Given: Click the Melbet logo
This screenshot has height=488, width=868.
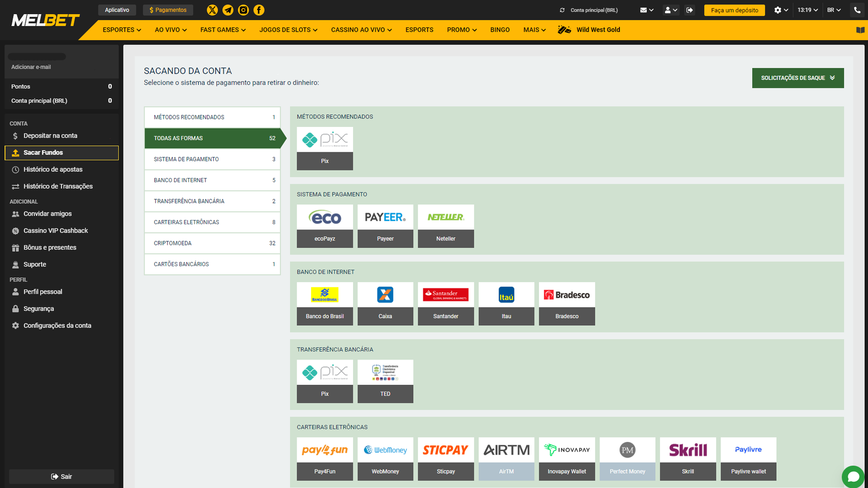Looking at the screenshot, I should (x=45, y=20).
